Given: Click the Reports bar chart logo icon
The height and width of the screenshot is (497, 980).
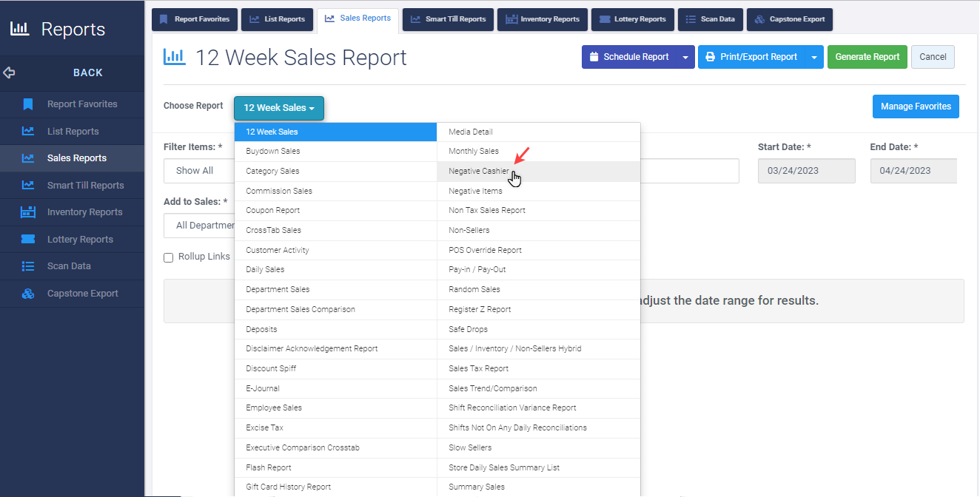Looking at the screenshot, I should [x=19, y=30].
